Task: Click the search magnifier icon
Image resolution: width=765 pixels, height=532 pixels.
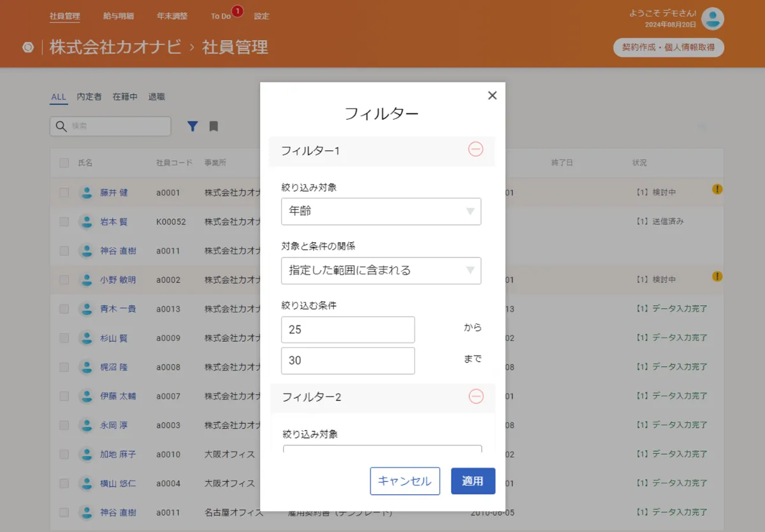Action: [61, 126]
